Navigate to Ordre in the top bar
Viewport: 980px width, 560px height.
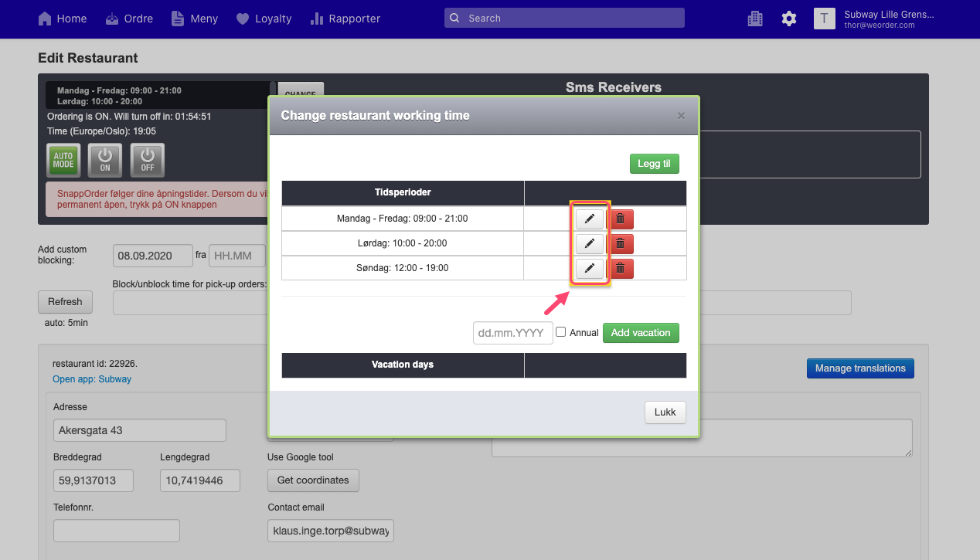[129, 19]
